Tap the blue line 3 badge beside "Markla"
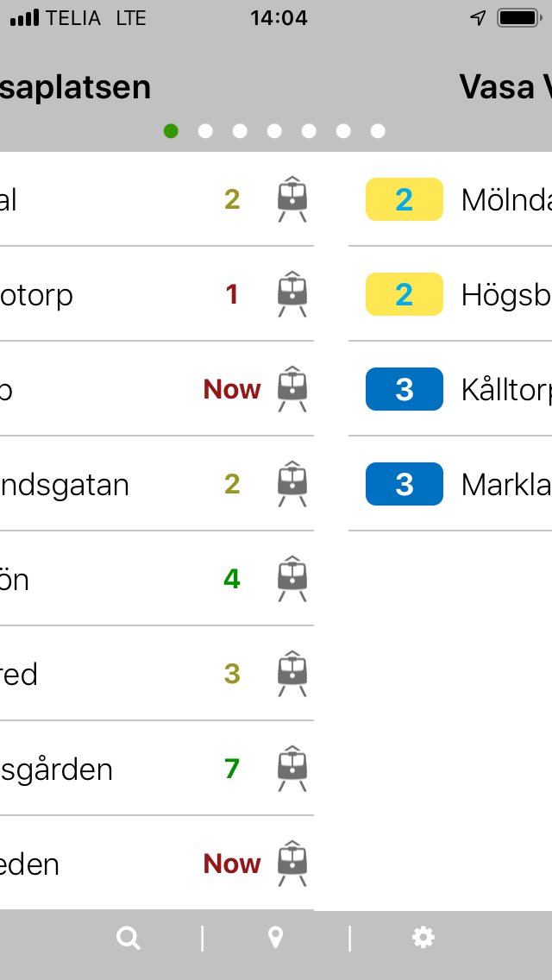The width and height of the screenshot is (552, 980). coord(405,484)
